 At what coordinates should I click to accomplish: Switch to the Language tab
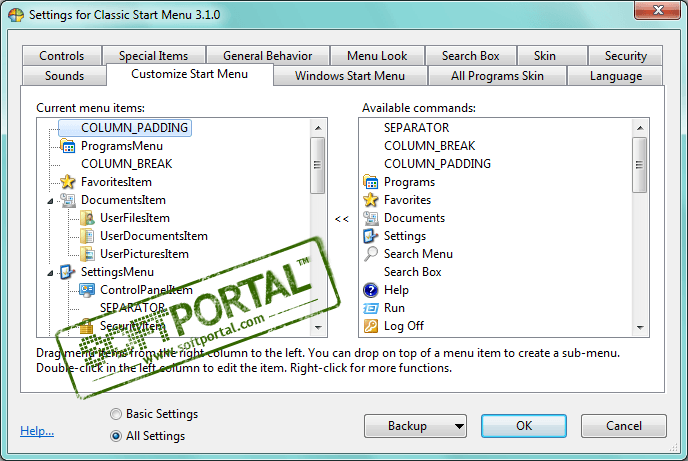pyautogui.click(x=616, y=75)
